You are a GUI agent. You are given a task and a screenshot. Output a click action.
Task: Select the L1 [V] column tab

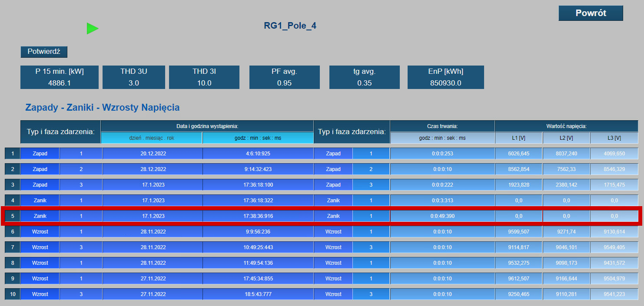click(518, 138)
